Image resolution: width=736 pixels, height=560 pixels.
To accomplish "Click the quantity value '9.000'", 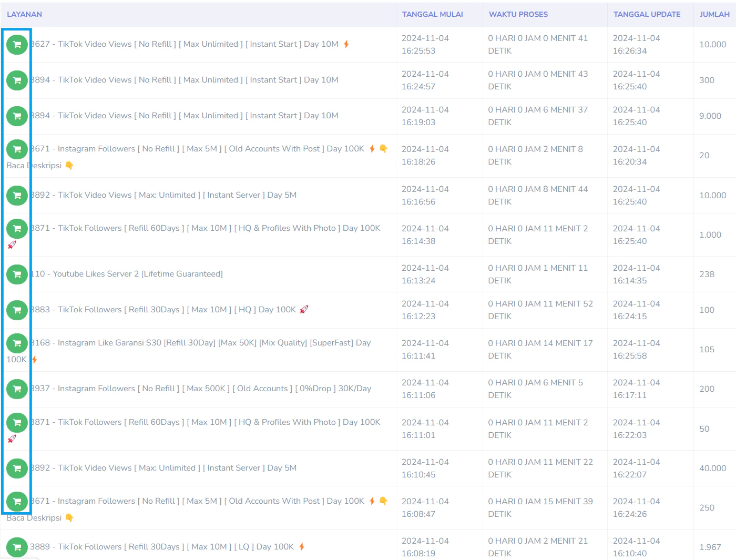I will point(710,116).
